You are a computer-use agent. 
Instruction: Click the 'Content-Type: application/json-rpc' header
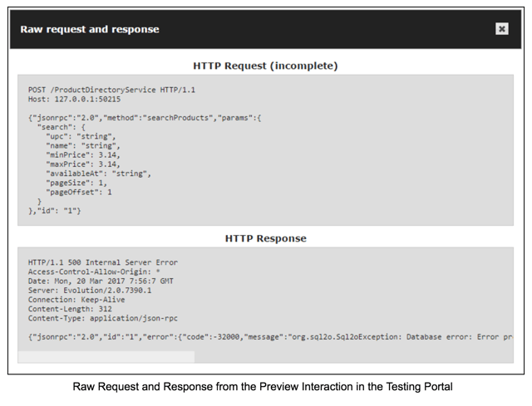[103, 318]
